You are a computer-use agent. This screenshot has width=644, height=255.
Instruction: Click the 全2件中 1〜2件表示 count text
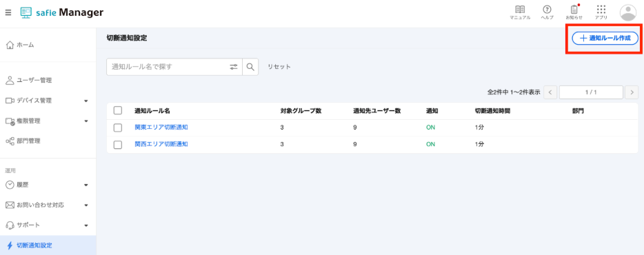click(514, 92)
